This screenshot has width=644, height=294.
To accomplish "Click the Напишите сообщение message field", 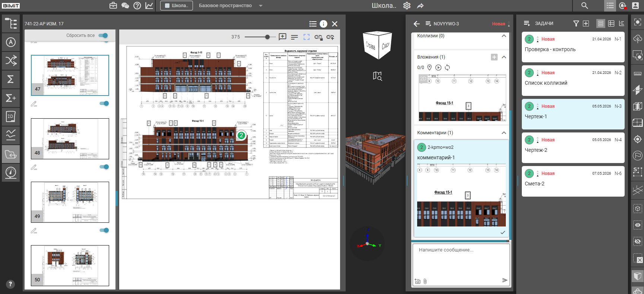I will (x=461, y=260).
